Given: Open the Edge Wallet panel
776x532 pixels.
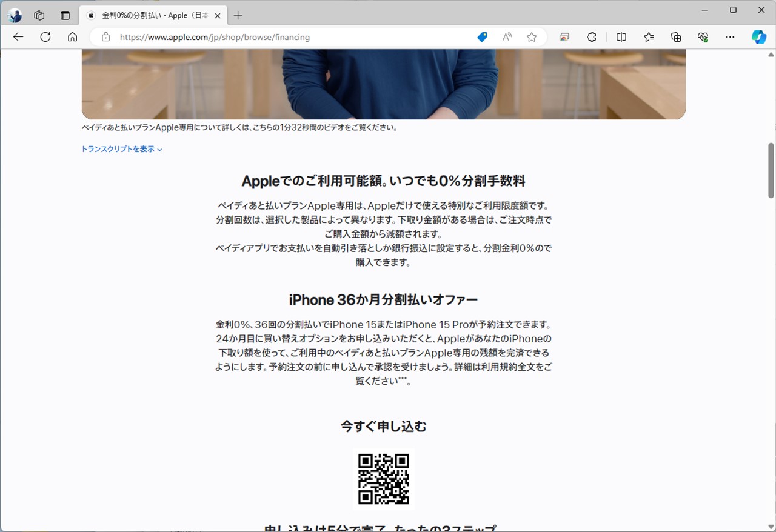Looking at the screenshot, I should point(564,37).
